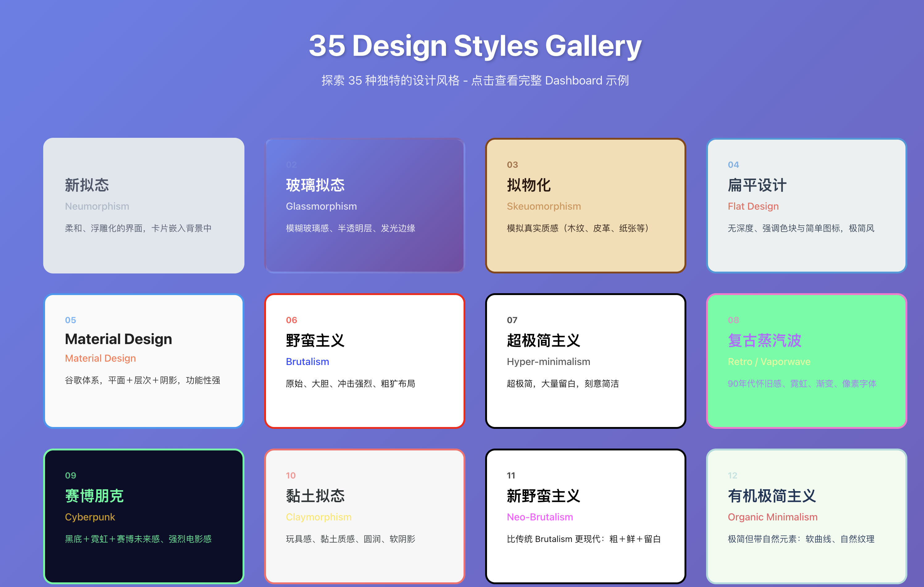924x587 pixels.
Task: Click the Claymorphism 黏土拟态 card
Action: pos(364,516)
